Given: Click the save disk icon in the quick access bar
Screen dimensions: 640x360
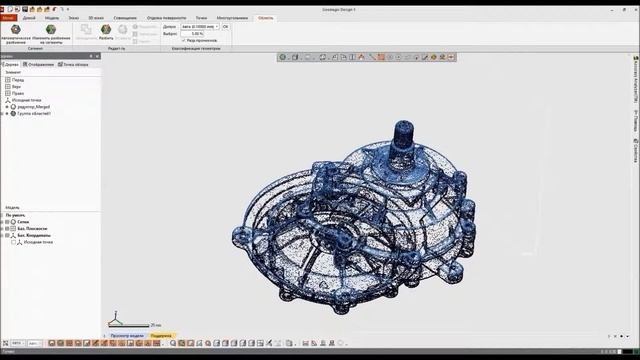Looking at the screenshot, I should pyautogui.click(x=25, y=9).
